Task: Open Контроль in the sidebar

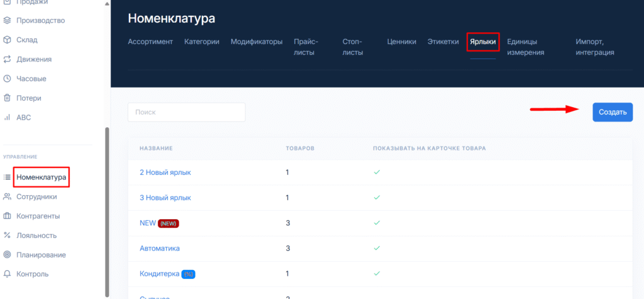Action: coord(33,274)
